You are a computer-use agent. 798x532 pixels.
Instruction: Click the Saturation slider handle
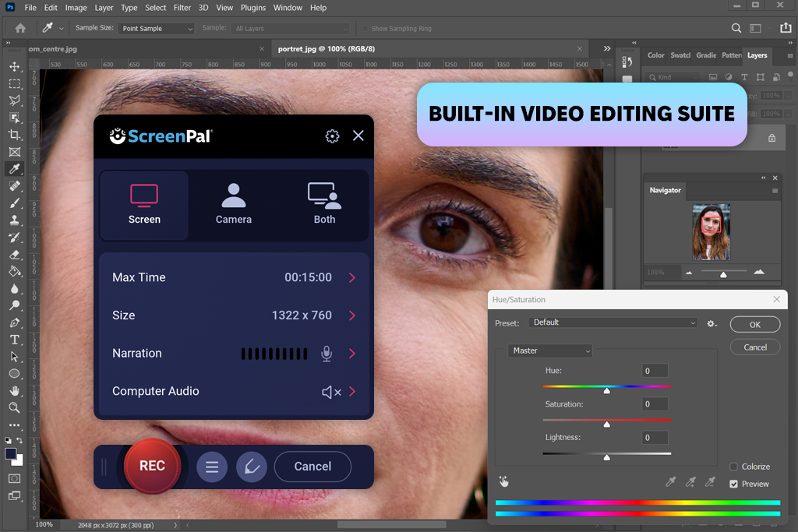(606, 425)
